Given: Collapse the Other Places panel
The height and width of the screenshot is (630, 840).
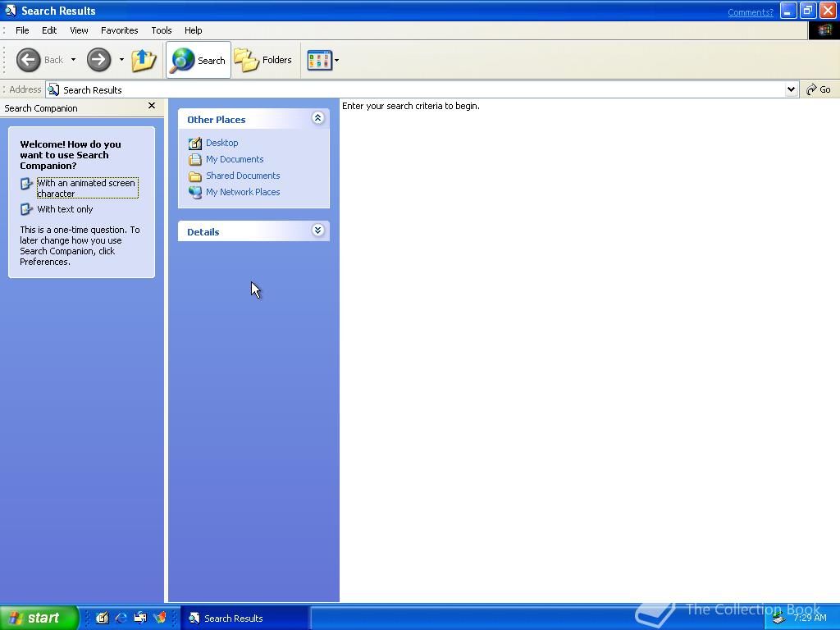Looking at the screenshot, I should (x=317, y=118).
